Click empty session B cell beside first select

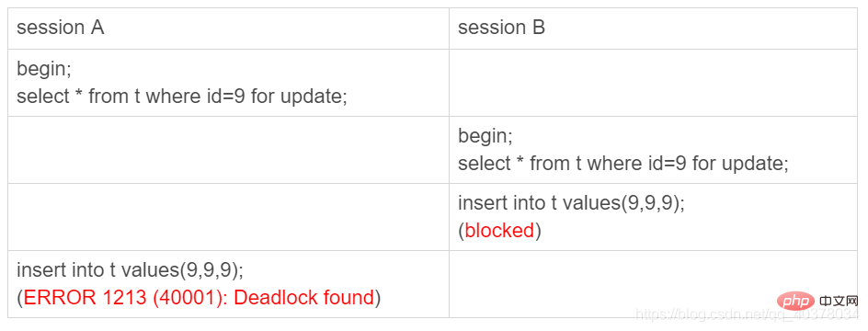tap(654, 83)
